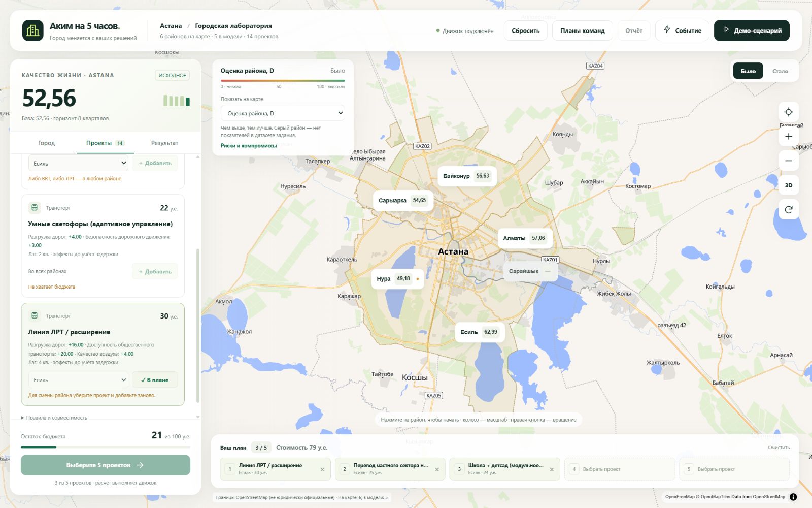Open the Есиль district dropdown in ЛРТ card
Screen dimensions: 812x508
pyautogui.click(x=79, y=380)
